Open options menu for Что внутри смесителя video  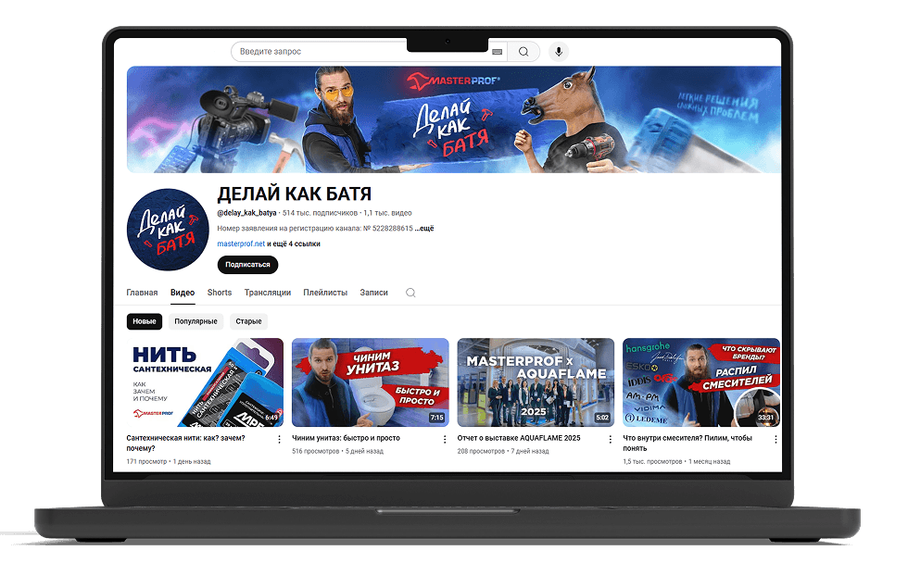click(776, 439)
